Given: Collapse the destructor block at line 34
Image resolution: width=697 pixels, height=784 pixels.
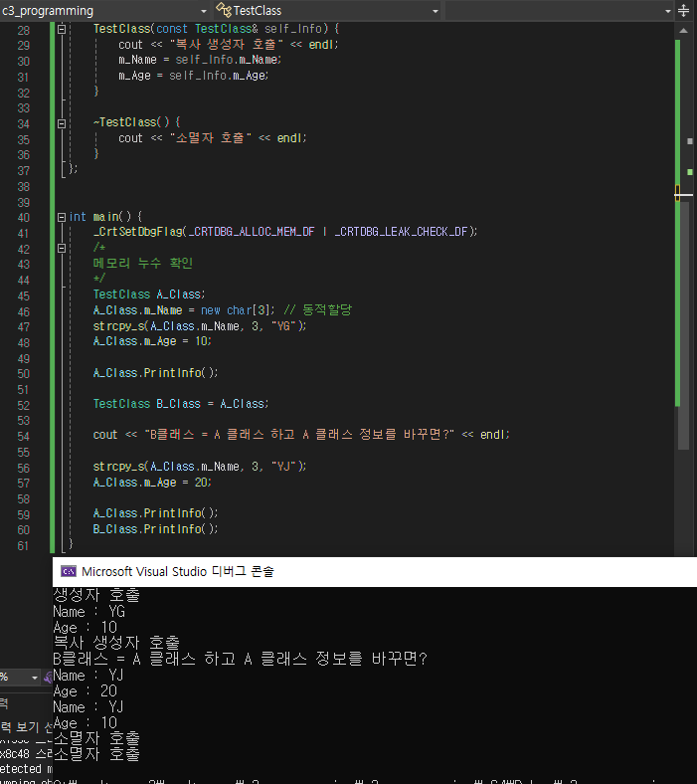Looking at the screenshot, I should coord(62,123).
